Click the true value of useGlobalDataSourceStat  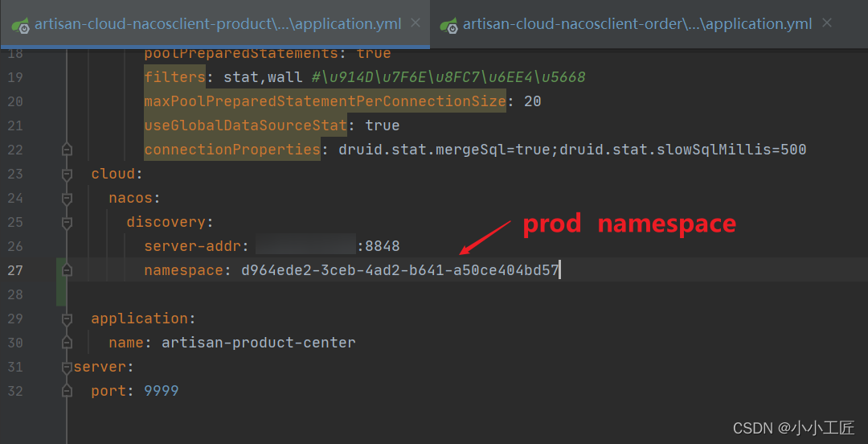click(x=382, y=125)
